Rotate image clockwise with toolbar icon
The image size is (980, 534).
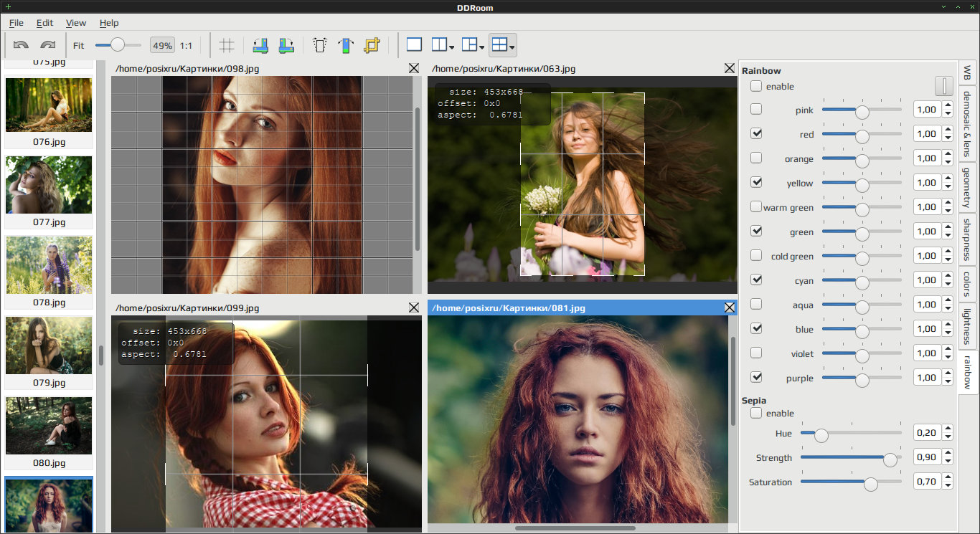pos(286,45)
